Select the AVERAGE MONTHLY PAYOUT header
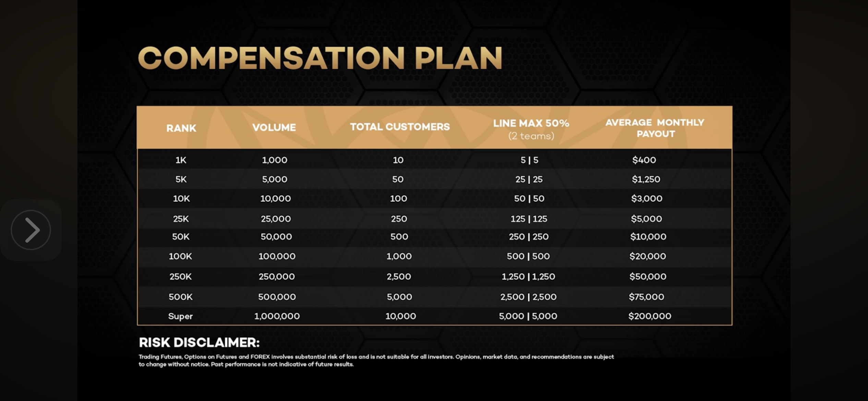 (655, 128)
